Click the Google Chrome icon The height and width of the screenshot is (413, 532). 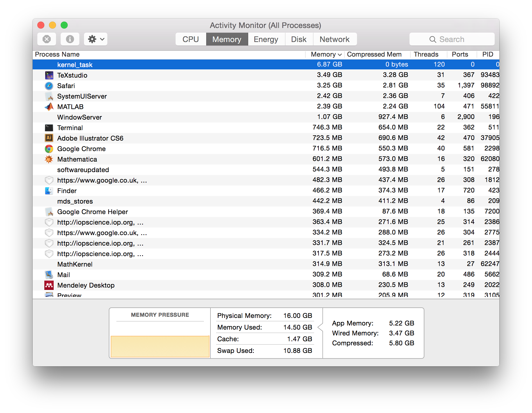click(x=49, y=149)
